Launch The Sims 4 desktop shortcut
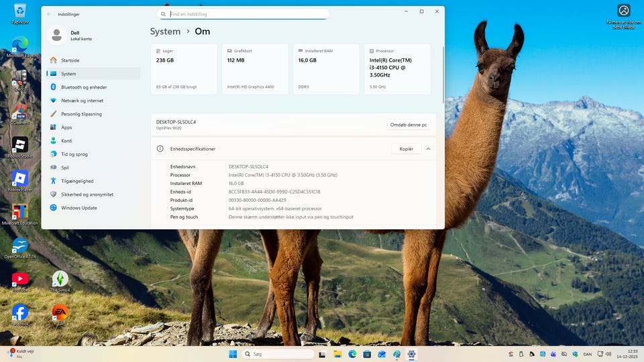This screenshot has width=644, height=362. pos(60,279)
